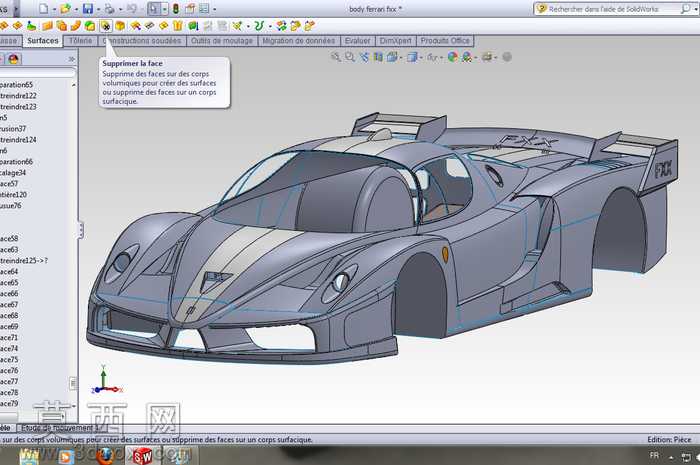This screenshot has height=465, width=700.
Task: Select the DisplayManager color sphere tab icon
Action: click(13, 59)
